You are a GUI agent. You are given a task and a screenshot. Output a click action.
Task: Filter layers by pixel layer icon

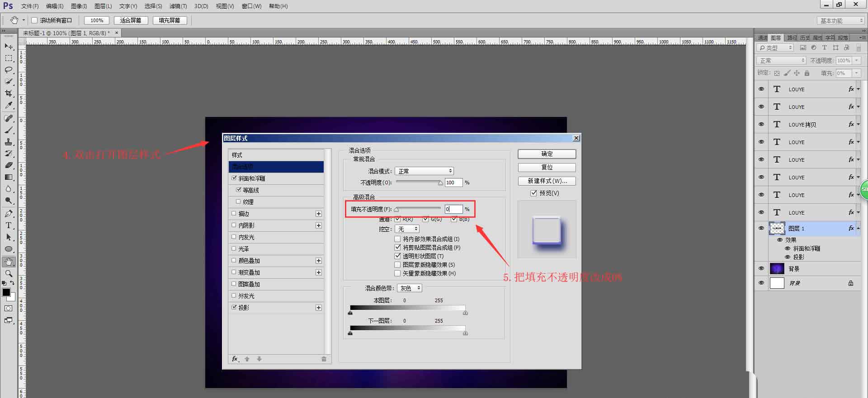(x=803, y=47)
